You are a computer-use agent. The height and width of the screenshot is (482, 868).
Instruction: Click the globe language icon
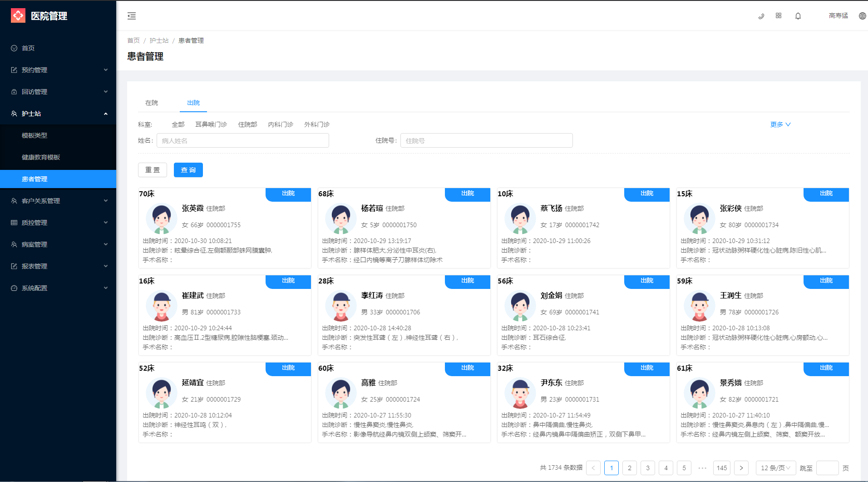863,16
